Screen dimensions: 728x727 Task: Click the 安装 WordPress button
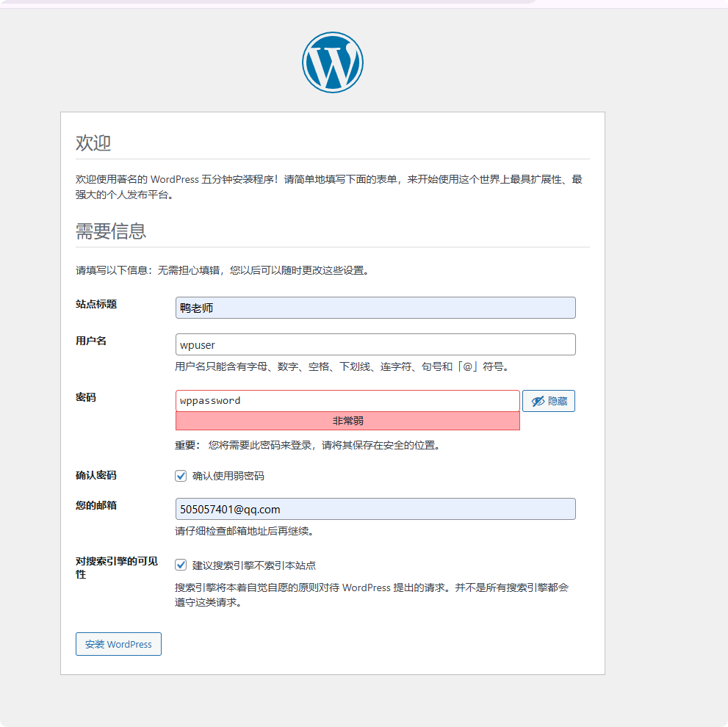pyautogui.click(x=118, y=644)
